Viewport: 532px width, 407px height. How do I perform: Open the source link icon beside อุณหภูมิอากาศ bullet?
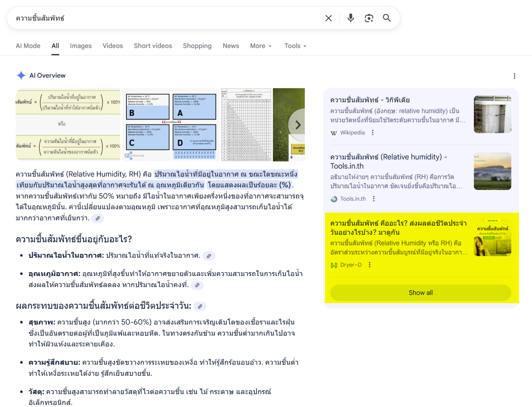click(197, 285)
